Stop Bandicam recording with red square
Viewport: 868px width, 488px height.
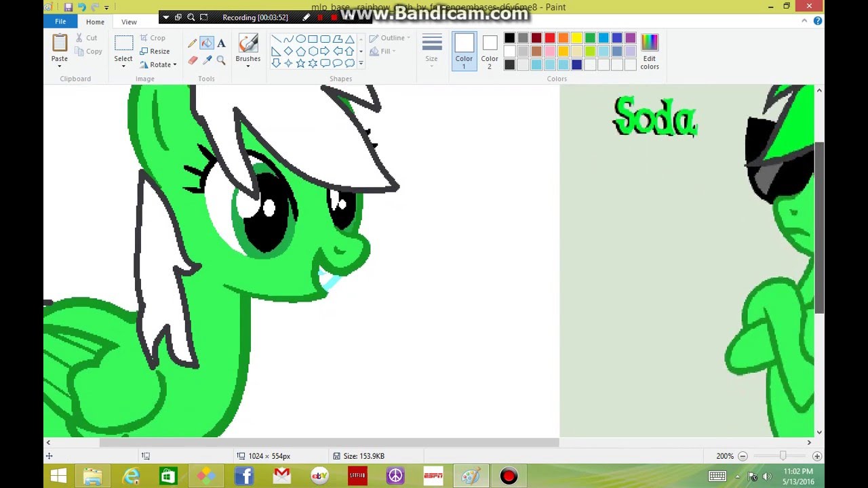(x=334, y=17)
